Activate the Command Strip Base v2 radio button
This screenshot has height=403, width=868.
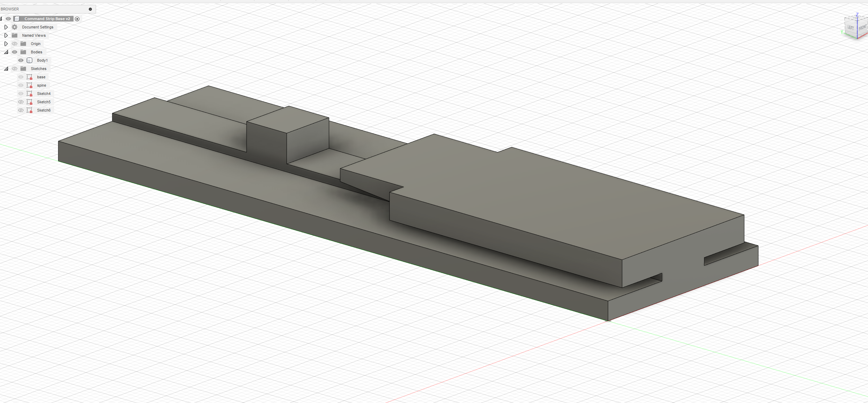tap(77, 19)
